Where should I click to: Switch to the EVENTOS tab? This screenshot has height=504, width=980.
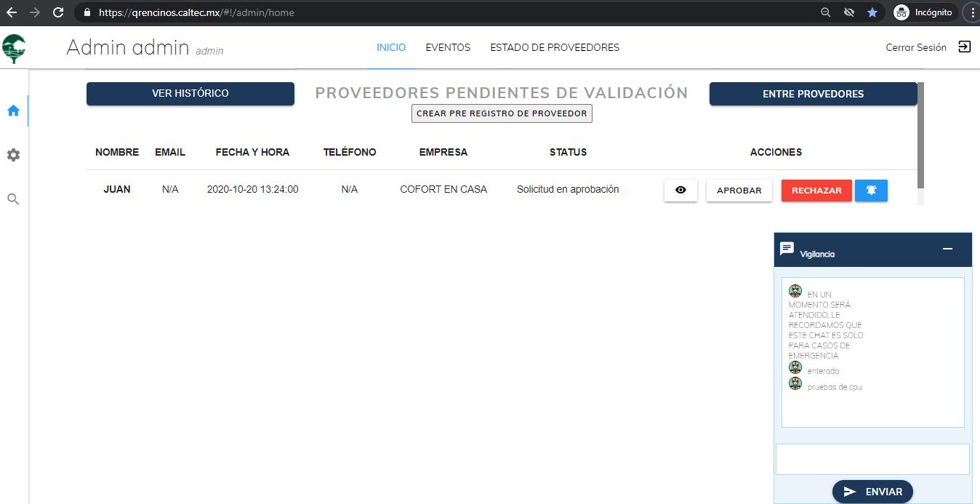tap(448, 47)
